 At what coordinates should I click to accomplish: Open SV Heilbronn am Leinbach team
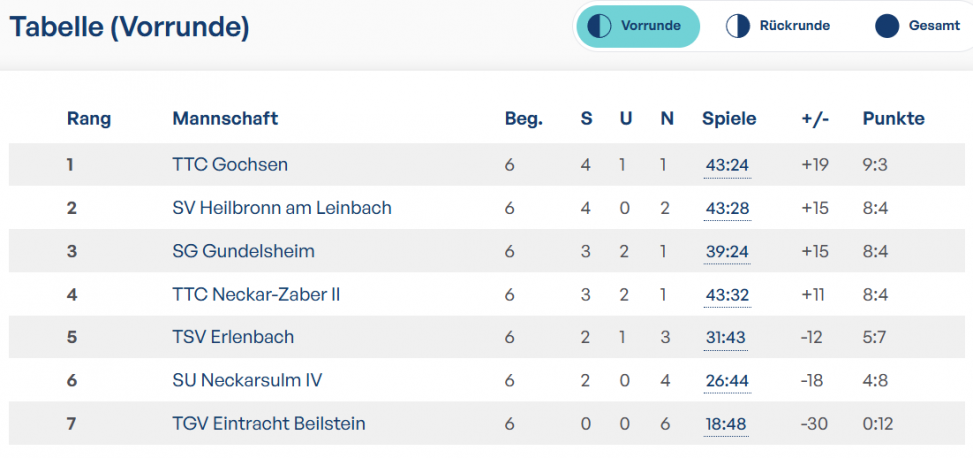point(282,208)
